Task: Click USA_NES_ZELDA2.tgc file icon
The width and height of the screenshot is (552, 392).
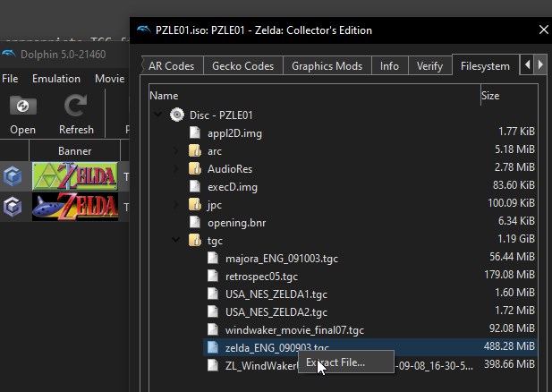Action: click(x=213, y=311)
